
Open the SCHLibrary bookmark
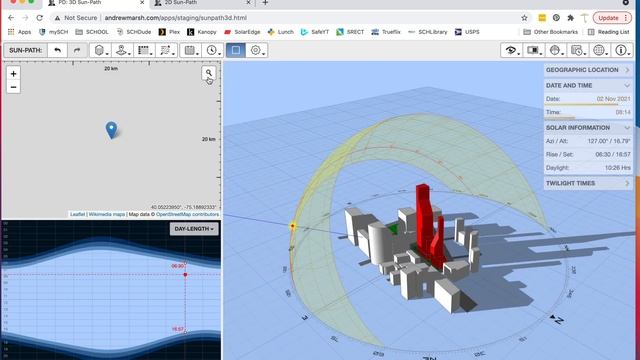coord(428,32)
